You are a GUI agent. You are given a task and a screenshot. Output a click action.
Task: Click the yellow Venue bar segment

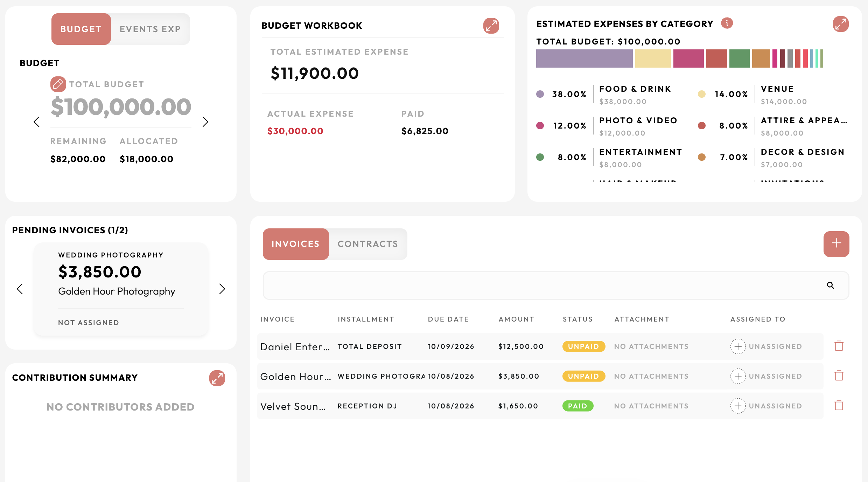point(653,58)
